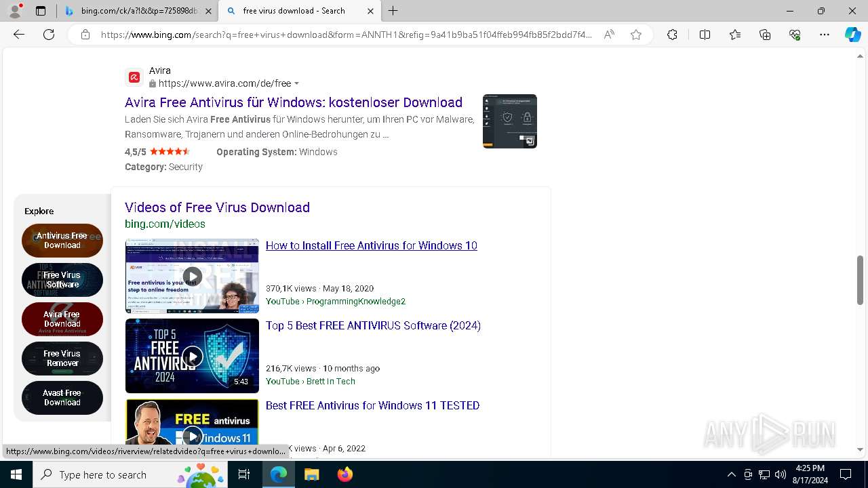
Task: Open the Copilot sidebar icon
Action: [x=852, y=35]
